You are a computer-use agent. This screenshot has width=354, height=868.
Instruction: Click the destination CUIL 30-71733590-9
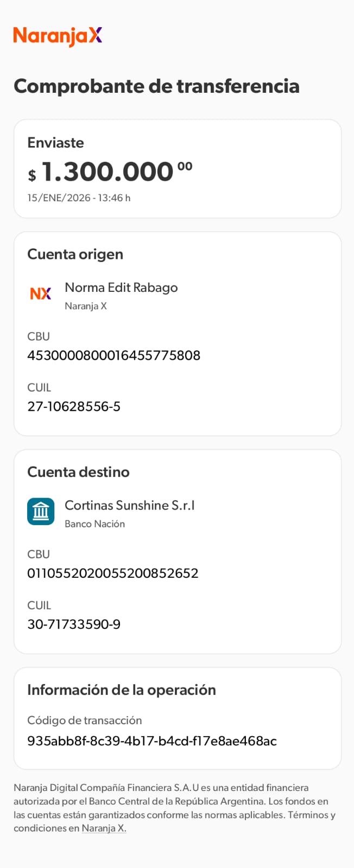[74, 624]
